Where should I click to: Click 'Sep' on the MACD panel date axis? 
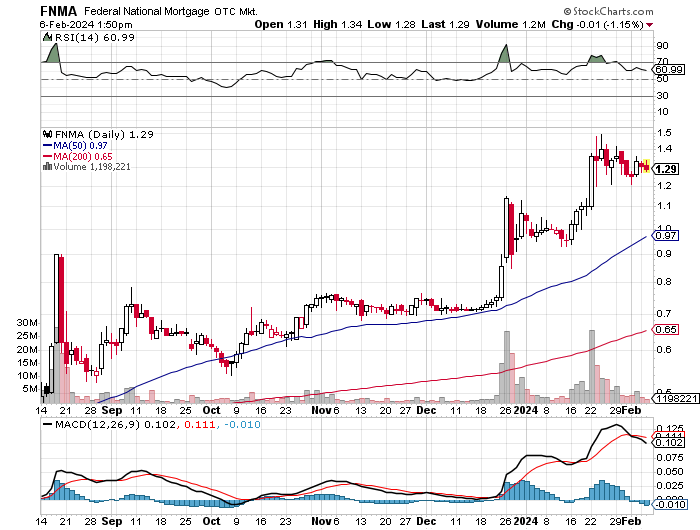112,521
